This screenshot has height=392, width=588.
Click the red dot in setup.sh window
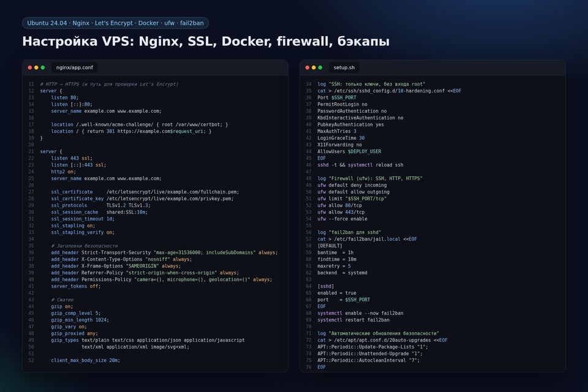coord(307,67)
